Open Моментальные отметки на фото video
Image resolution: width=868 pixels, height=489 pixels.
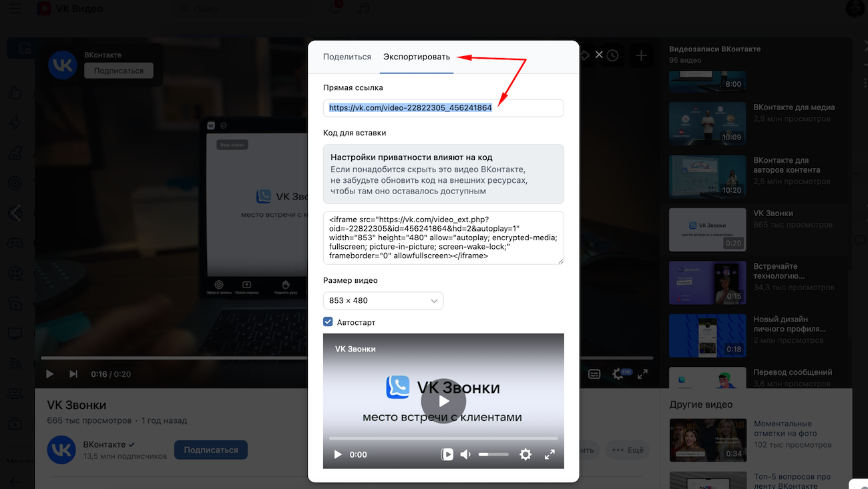[708, 440]
